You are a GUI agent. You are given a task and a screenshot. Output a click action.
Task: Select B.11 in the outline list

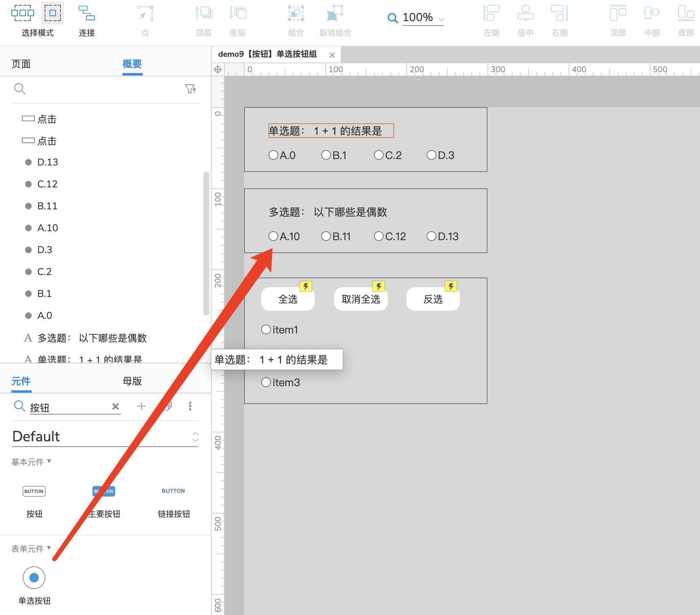[x=47, y=206]
